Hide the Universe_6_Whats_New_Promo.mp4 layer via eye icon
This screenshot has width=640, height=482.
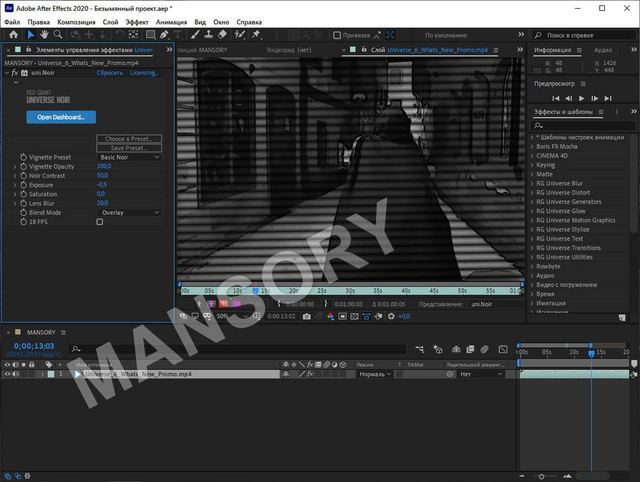click(x=8, y=374)
